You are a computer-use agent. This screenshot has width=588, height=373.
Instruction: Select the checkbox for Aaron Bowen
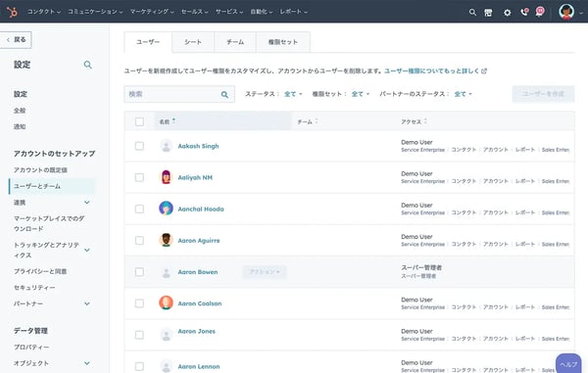(x=139, y=272)
